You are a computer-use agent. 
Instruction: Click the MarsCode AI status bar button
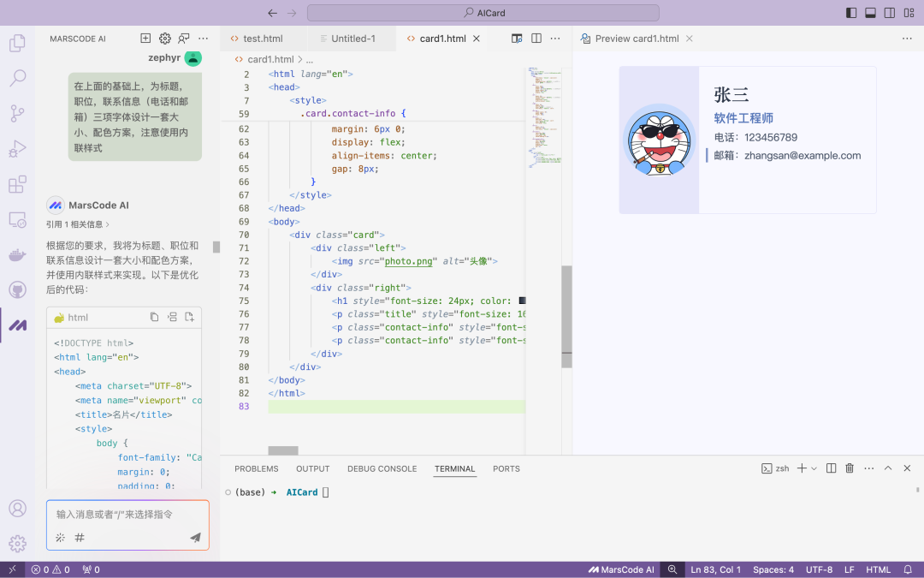(x=621, y=569)
